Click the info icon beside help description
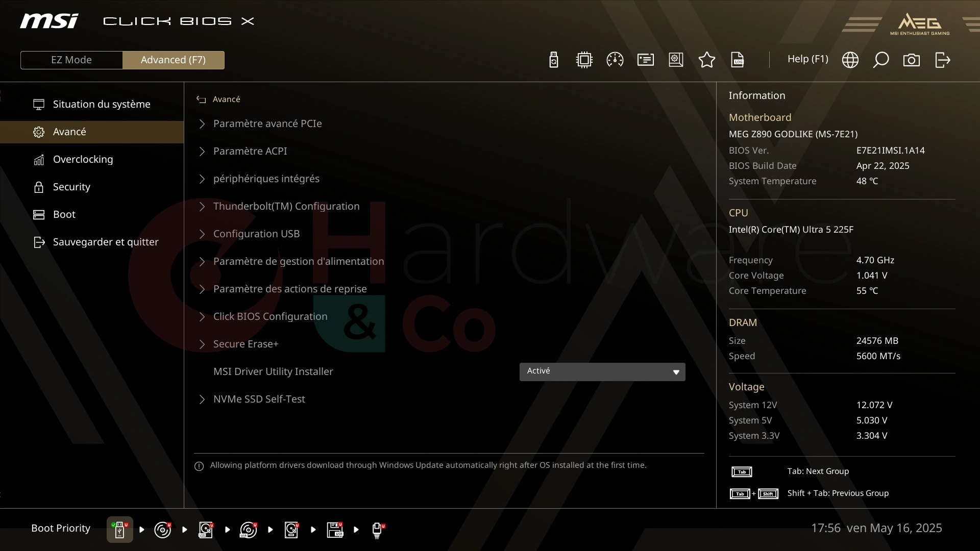Screen dimensions: 980x551 point(199,466)
